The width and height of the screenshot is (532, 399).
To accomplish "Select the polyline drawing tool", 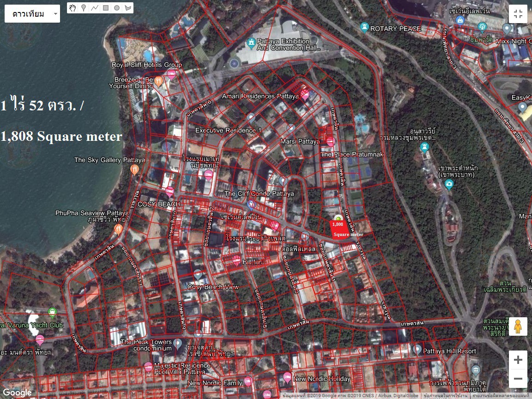I will tap(95, 8).
